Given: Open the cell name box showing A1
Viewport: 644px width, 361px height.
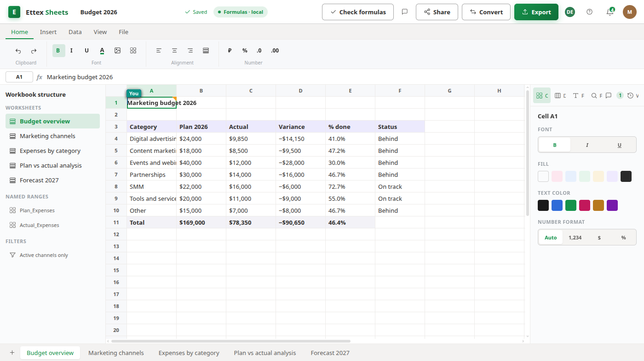Looking at the screenshot, I should [x=19, y=77].
